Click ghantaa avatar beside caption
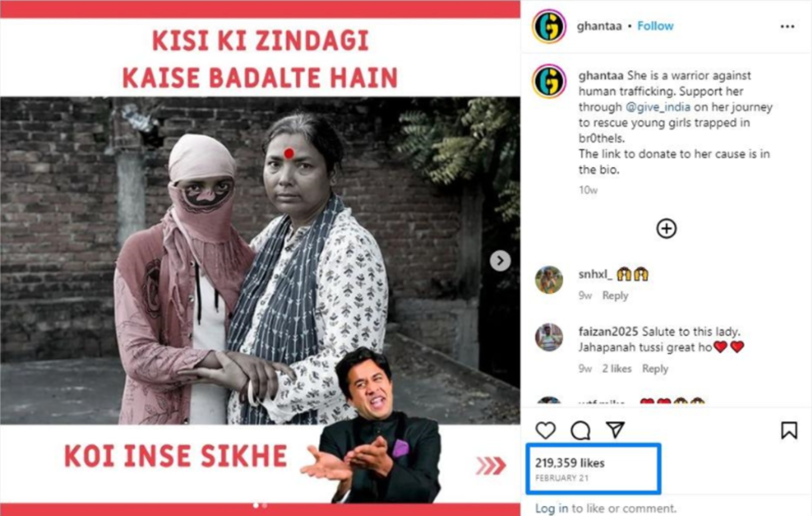 549,81
